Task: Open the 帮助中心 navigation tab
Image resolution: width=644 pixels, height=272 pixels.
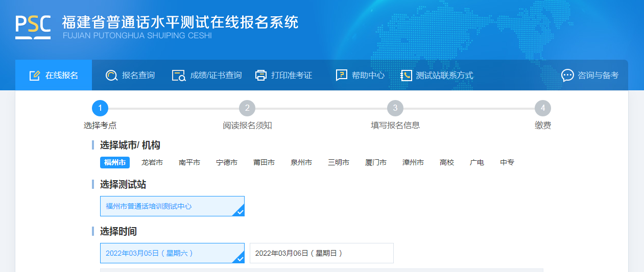Action: tap(368, 76)
